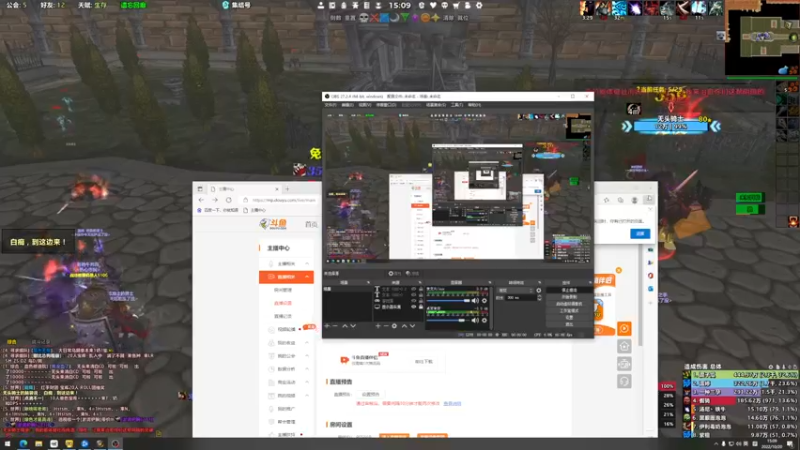This screenshot has height=450, width=800.
Task: Toggle visibility eye of second text source in OBS
Action: (x=413, y=294)
